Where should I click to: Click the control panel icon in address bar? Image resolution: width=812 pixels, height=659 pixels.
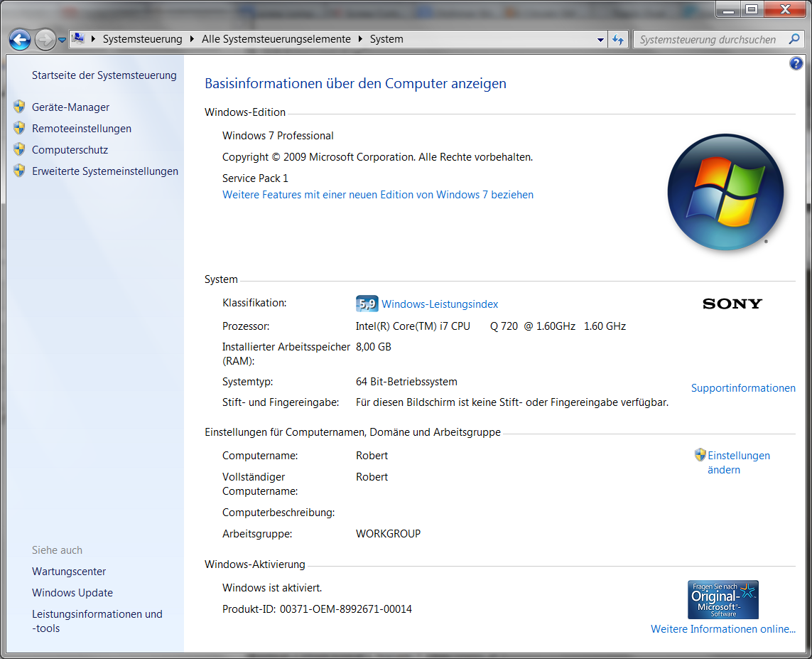pos(78,39)
